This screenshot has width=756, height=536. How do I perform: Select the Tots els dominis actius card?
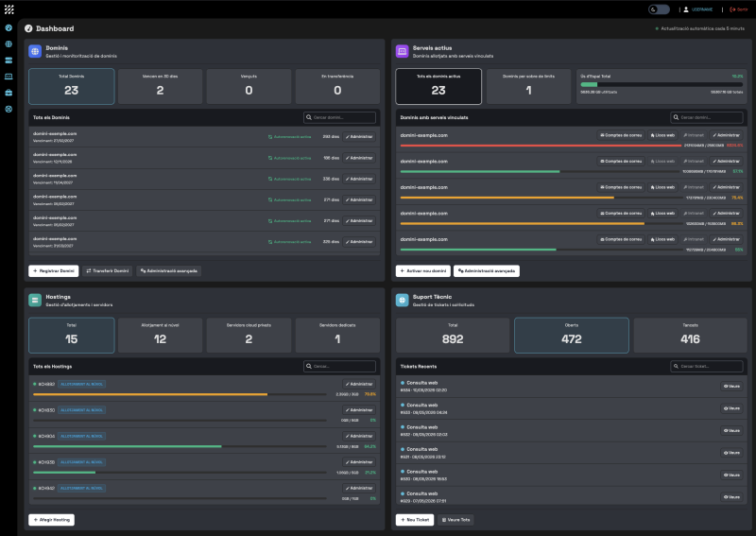coord(438,86)
